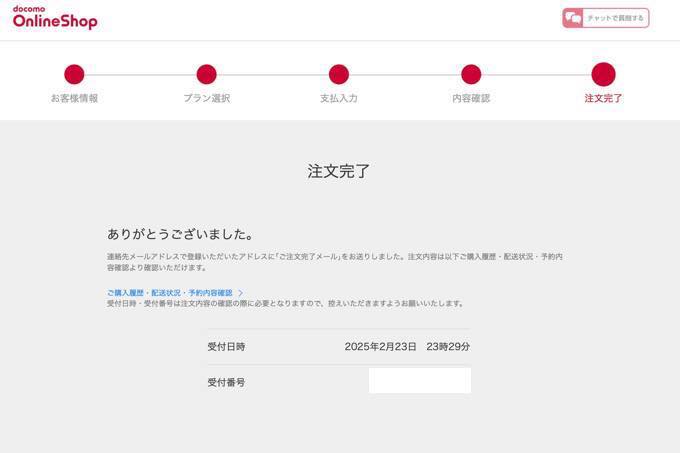Screen dimensions: 680x453
Task: Select the red 注文完了 step label
Action: tap(603, 99)
